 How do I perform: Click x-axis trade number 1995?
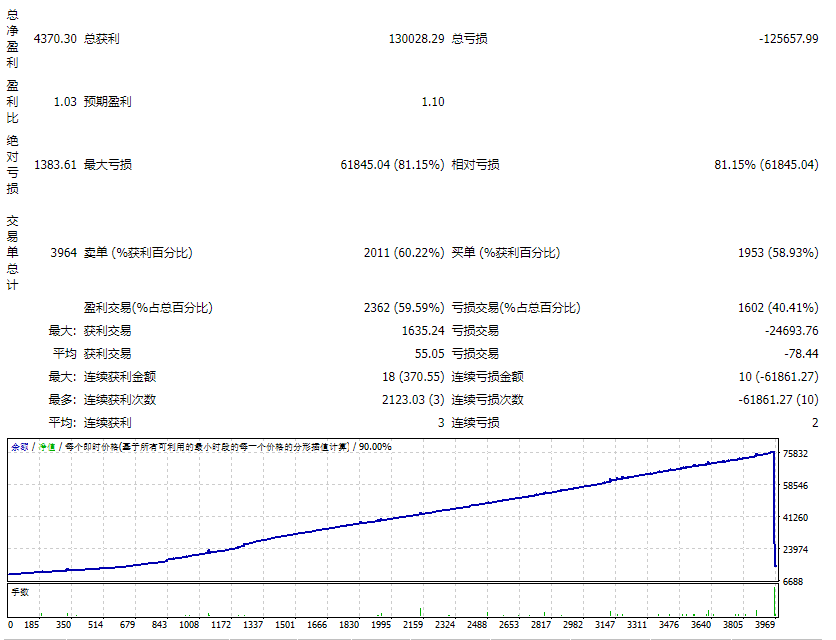381,625
